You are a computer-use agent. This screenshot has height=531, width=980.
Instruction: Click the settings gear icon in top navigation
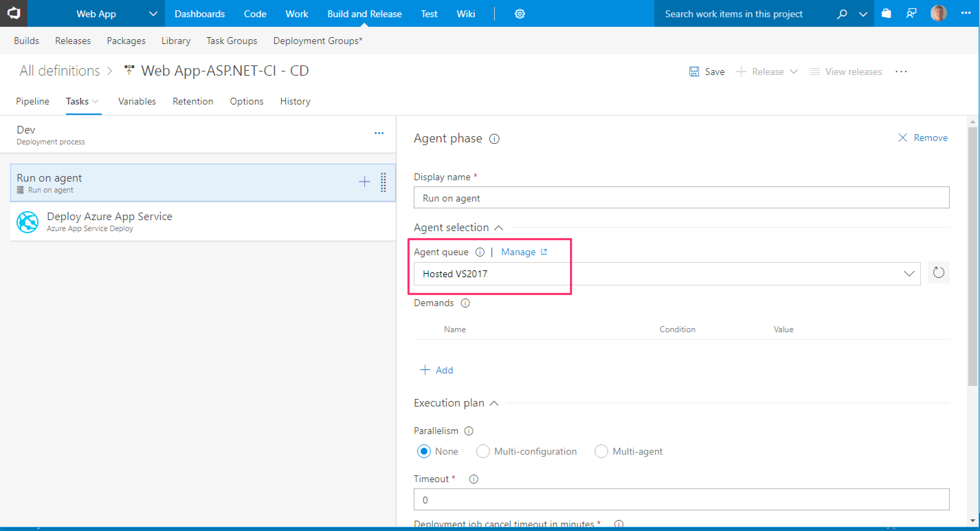point(520,14)
